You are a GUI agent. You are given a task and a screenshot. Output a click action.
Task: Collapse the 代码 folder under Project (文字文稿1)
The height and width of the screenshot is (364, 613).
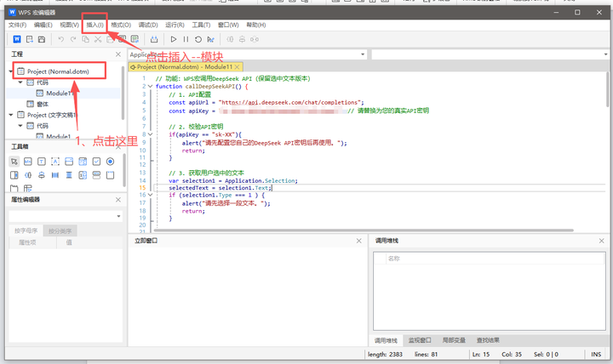(x=20, y=126)
